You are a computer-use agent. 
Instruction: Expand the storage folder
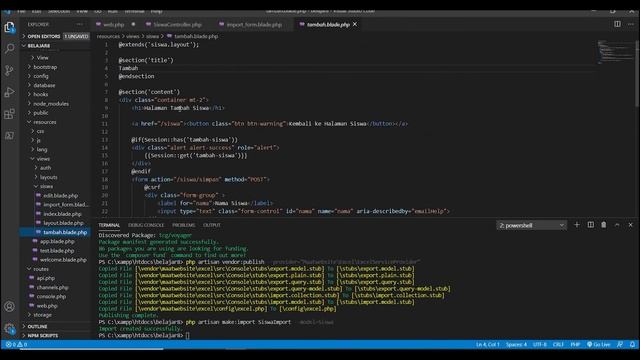point(42,315)
